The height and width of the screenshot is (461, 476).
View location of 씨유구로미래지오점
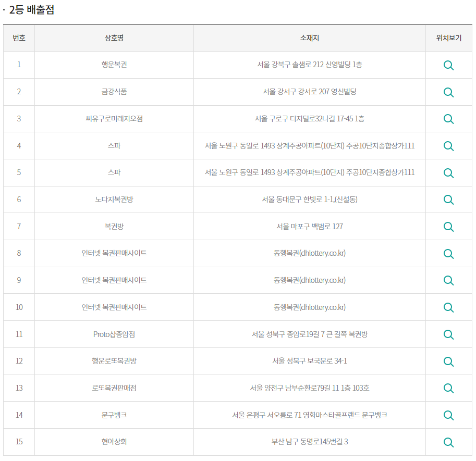pos(448,119)
